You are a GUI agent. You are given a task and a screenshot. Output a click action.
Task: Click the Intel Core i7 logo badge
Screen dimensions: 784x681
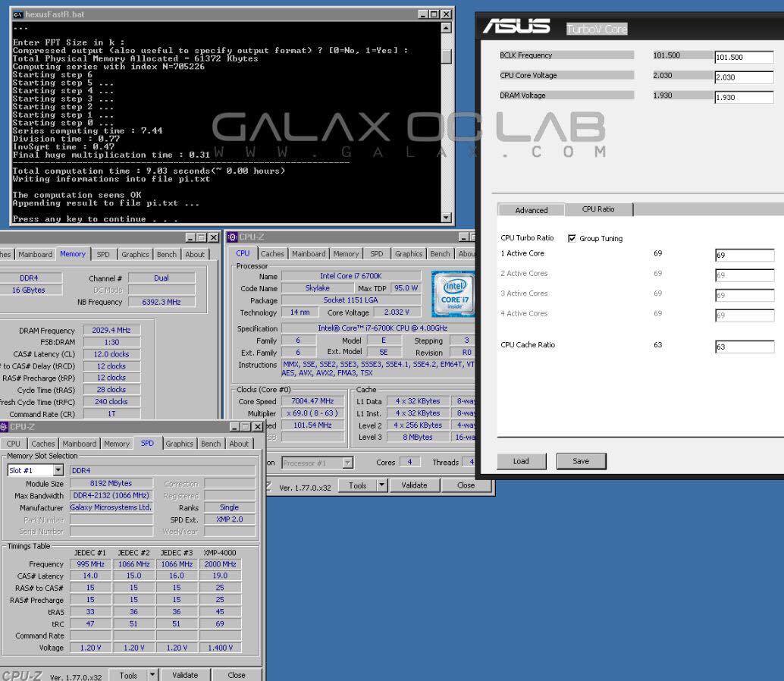[453, 293]
